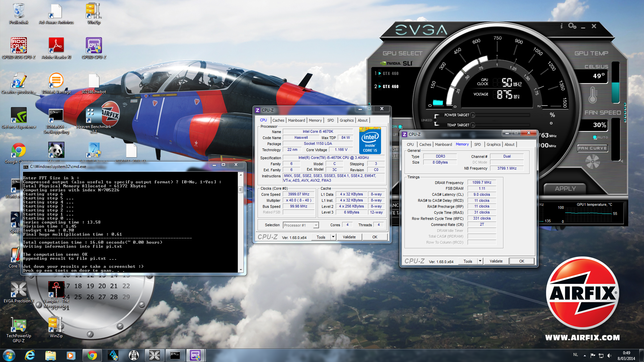The image size is (644, 362).
Task: Launch the CPUID CPU-Z desktop shortcut
Action: (x=94, y=48)
